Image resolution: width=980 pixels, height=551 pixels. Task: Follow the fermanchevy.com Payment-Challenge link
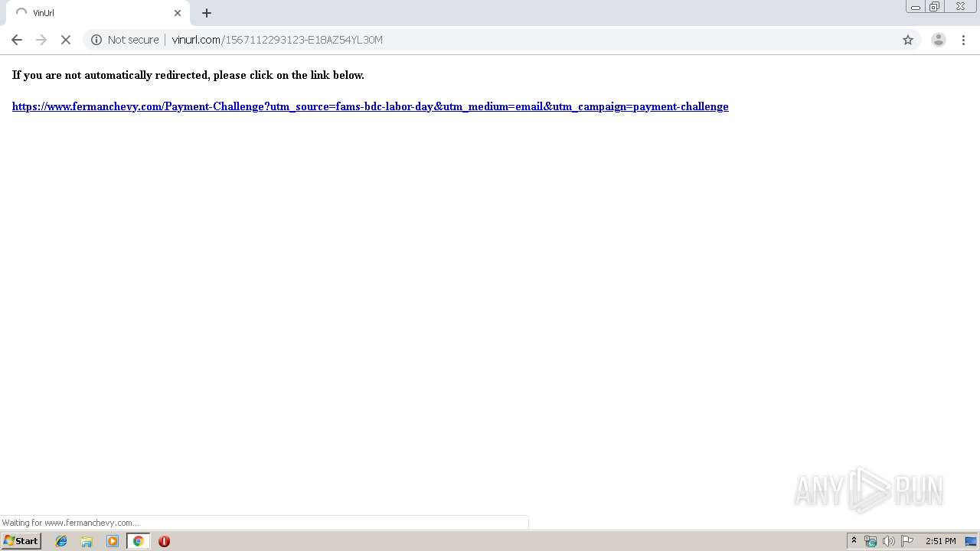pos(370,106)
